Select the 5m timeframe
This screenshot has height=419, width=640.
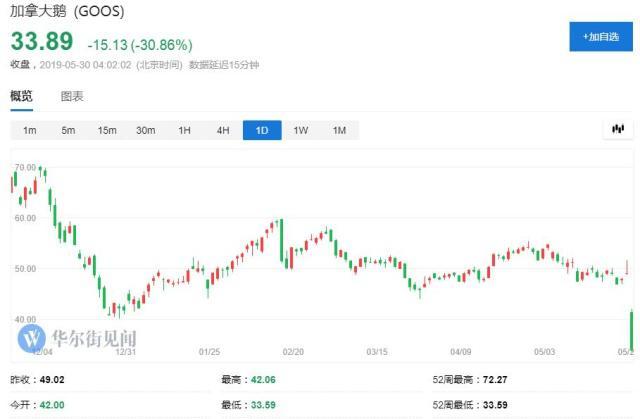point(68,130)
